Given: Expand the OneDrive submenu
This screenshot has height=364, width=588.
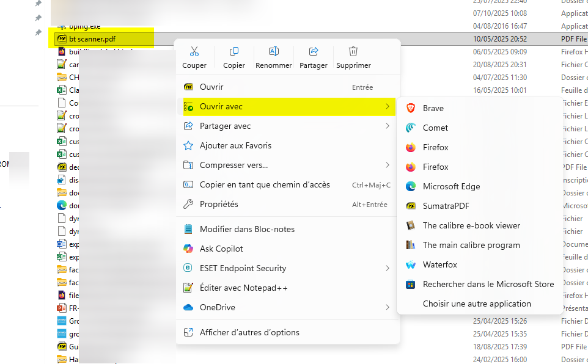Looking at the screenshot, I should click(x=388, y=307).
